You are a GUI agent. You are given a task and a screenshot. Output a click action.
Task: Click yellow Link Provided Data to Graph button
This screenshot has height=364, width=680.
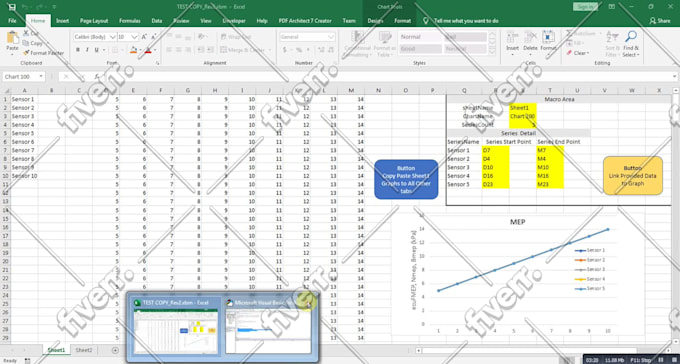pyautogui.click(x=633, y=176)
